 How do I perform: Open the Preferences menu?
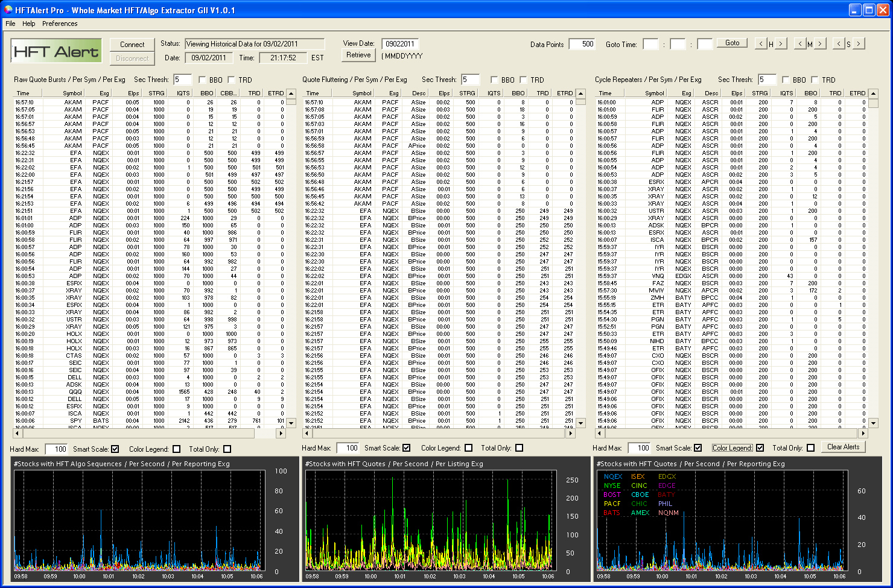pyautogui.click(x=60, y=24)
